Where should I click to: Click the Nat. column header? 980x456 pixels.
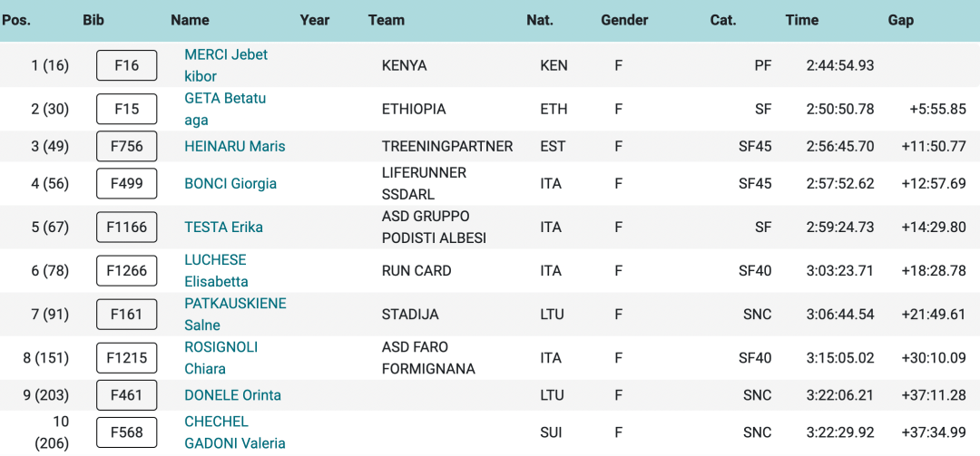click(x=540, y=20)
